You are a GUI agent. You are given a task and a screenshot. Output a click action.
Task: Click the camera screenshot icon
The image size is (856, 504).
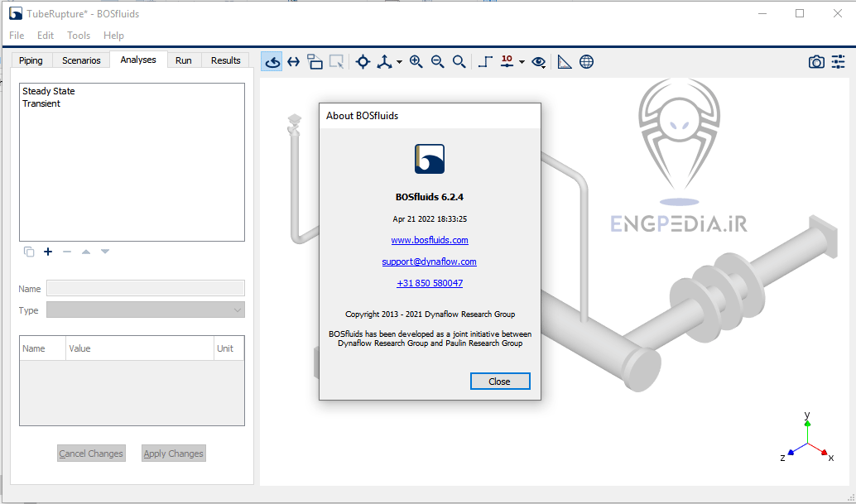tap(816, 62)
